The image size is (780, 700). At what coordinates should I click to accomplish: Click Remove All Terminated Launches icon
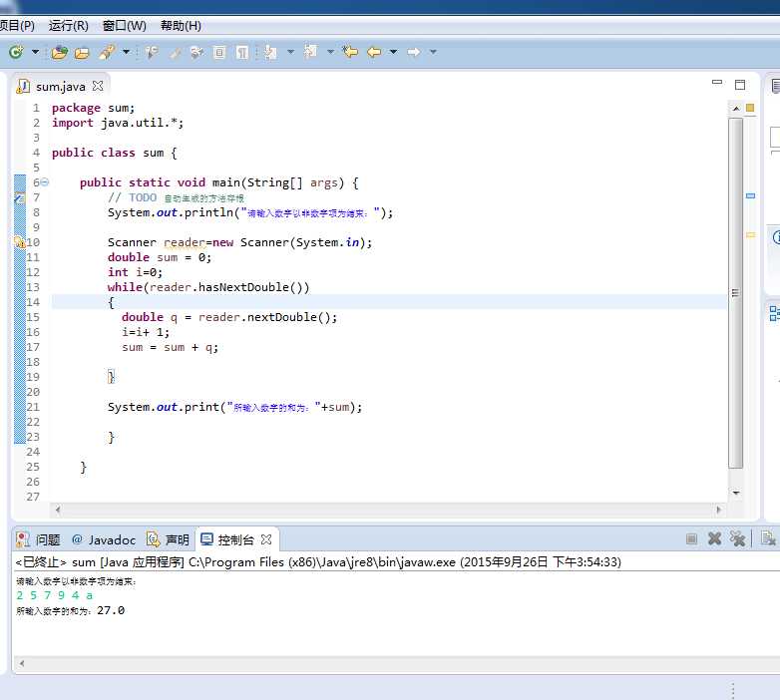[x=737, y=538]
